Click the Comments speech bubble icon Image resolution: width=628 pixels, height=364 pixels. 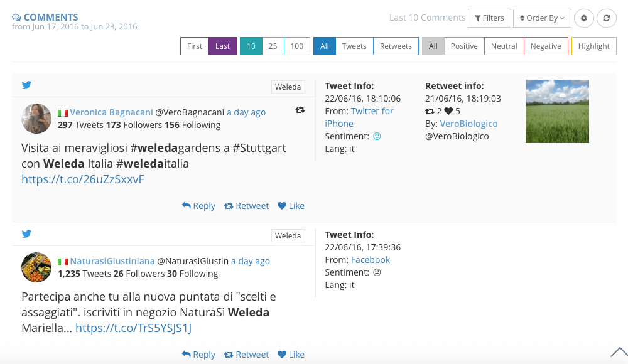click(x=16, y=17)
